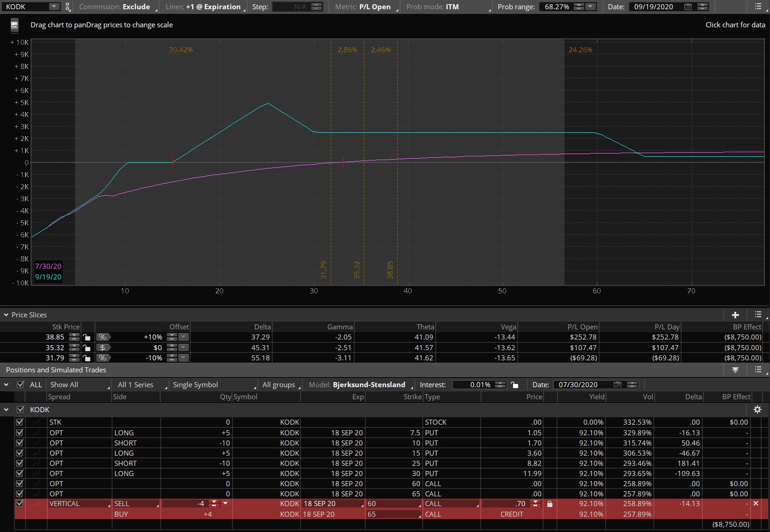Uncheck the VERTICAL simulated trade checkbox

point(19,503)
